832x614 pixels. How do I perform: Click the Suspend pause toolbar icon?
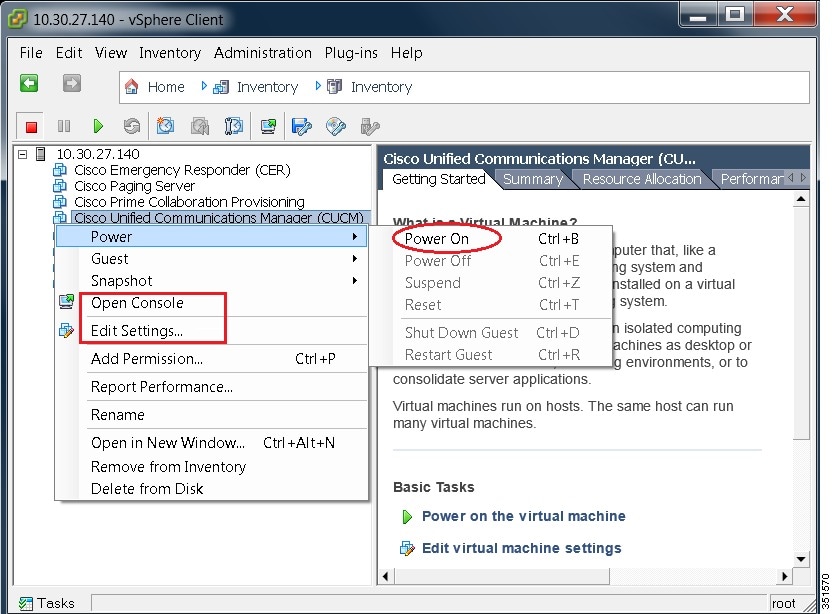click(64, 126)
